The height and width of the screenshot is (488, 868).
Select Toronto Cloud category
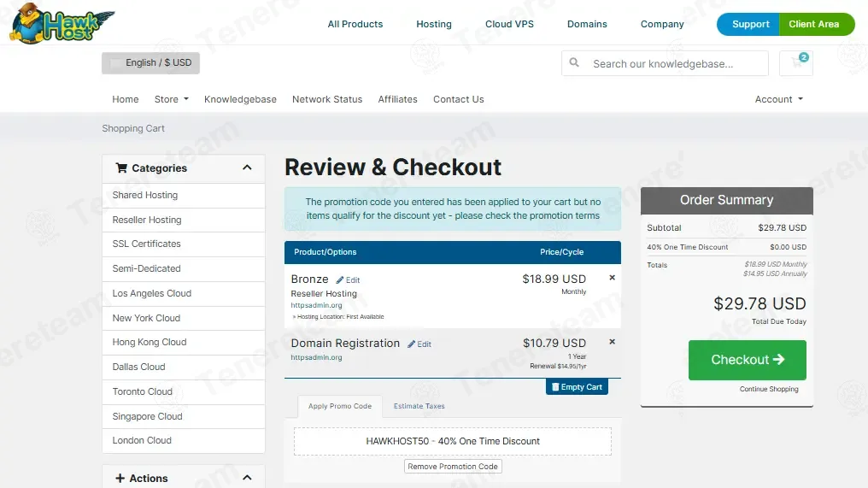coord(183,391)
